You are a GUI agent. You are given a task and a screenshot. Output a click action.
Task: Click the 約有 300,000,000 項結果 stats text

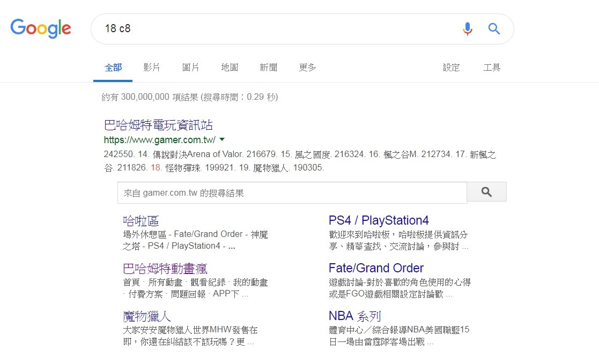coord(190,97)
